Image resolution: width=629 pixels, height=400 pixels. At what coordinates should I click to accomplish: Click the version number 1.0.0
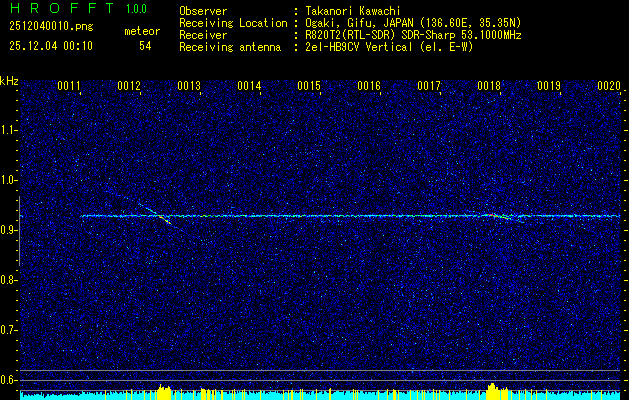(136, 9)
